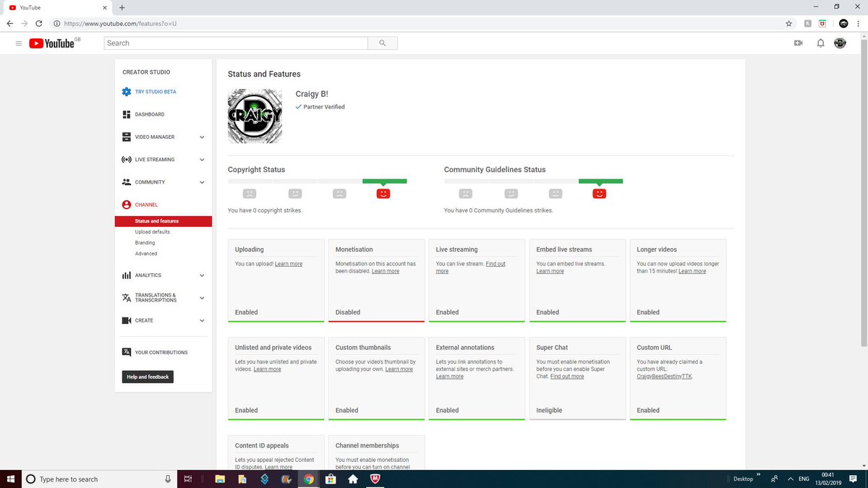Bookmark this page with the star icon
This screenshot has width=868, height=488.
(788, 23)
